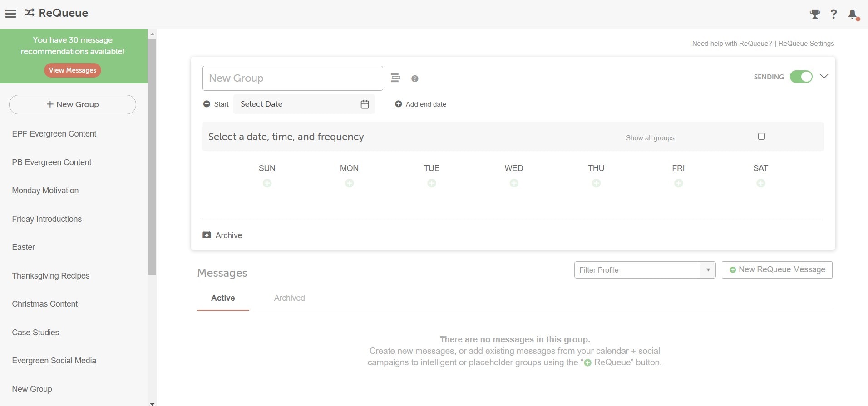868x406 pixels.
Task: Switch to the Archived messages tab
Action: pyautogui.click(x=289, y=298)
